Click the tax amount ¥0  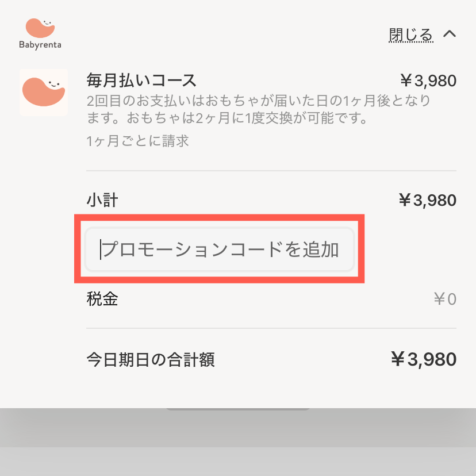[444, 300]
